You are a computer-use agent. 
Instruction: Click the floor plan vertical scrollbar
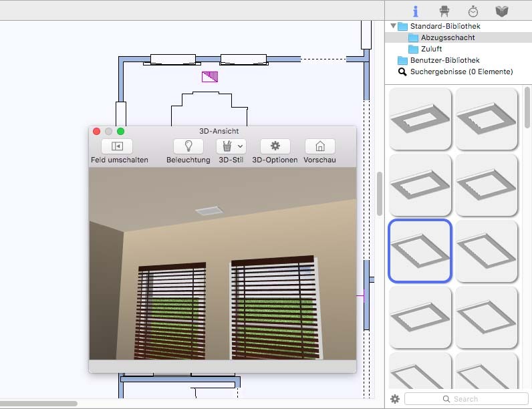point(380,194)
